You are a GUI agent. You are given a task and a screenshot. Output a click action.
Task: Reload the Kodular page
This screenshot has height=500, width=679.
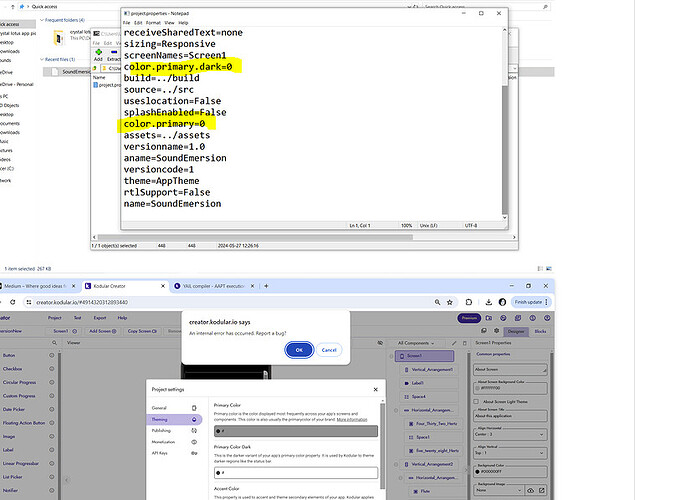[13, 302]
